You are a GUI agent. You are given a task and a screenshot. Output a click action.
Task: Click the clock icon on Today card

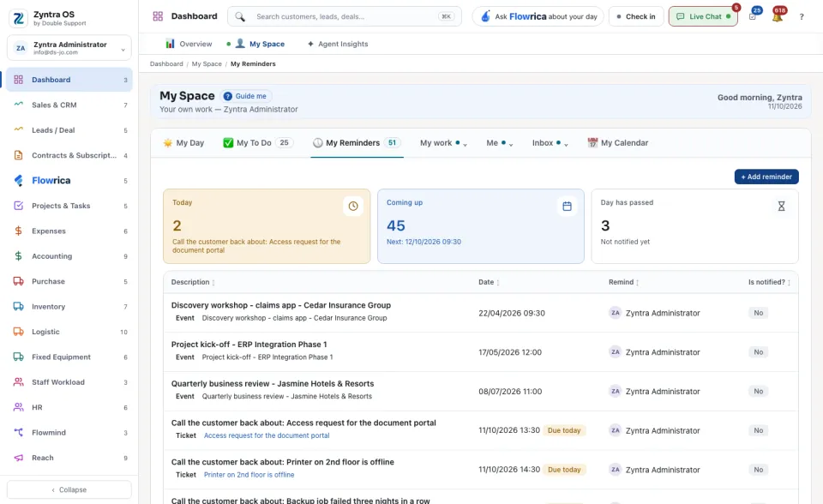[353, 207]
